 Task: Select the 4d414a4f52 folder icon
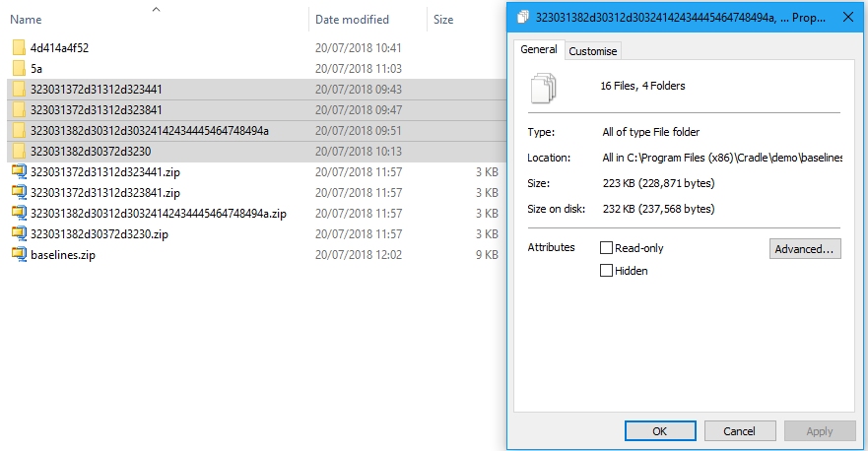click(19, 47)
